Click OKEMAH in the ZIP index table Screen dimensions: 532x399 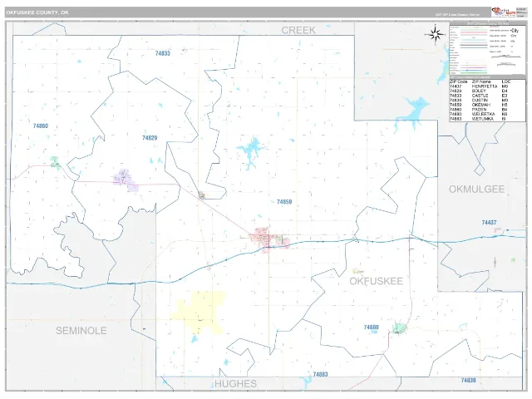point(480,105)
